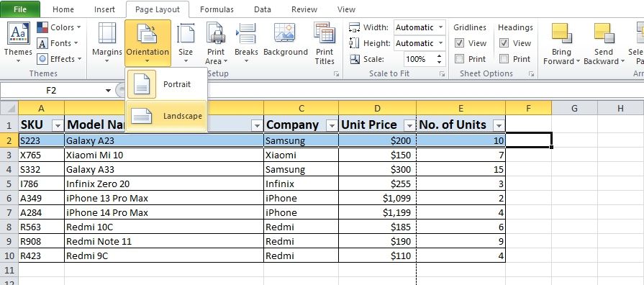The width and height of the screenshot is (644, 285).
Task: Click Send Backward icon
Action: [604, 33]
